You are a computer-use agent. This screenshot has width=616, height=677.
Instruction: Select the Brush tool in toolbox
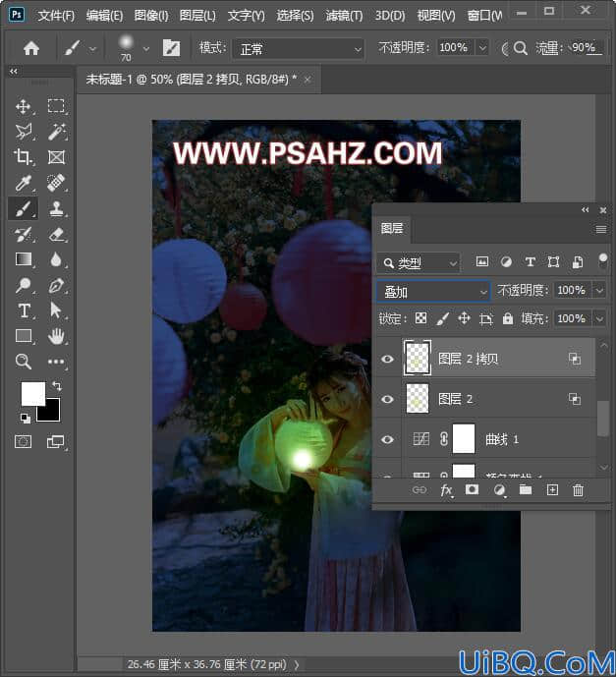23,208
